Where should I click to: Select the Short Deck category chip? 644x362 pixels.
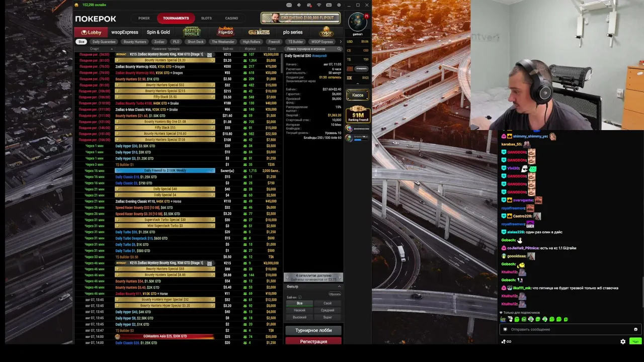coord(196,42)
